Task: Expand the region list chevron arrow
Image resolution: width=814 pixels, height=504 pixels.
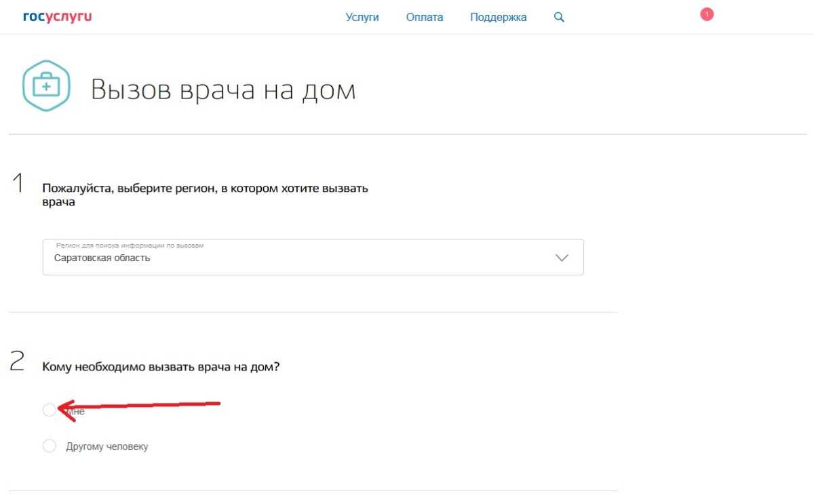Action: coord(561,258)
